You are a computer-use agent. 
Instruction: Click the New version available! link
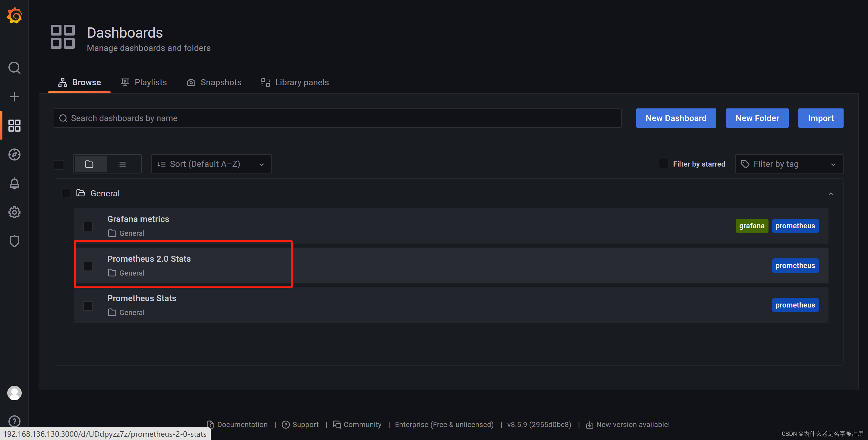[628, 425]
